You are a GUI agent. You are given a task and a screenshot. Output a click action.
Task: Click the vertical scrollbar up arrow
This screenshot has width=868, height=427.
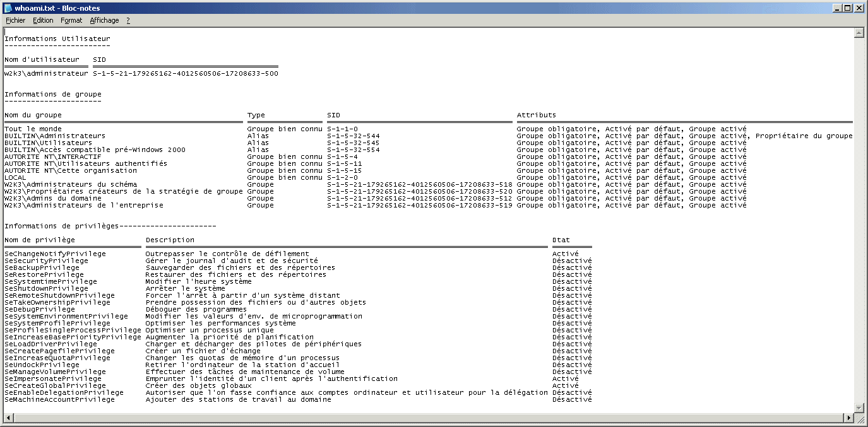tap(859, 33)
